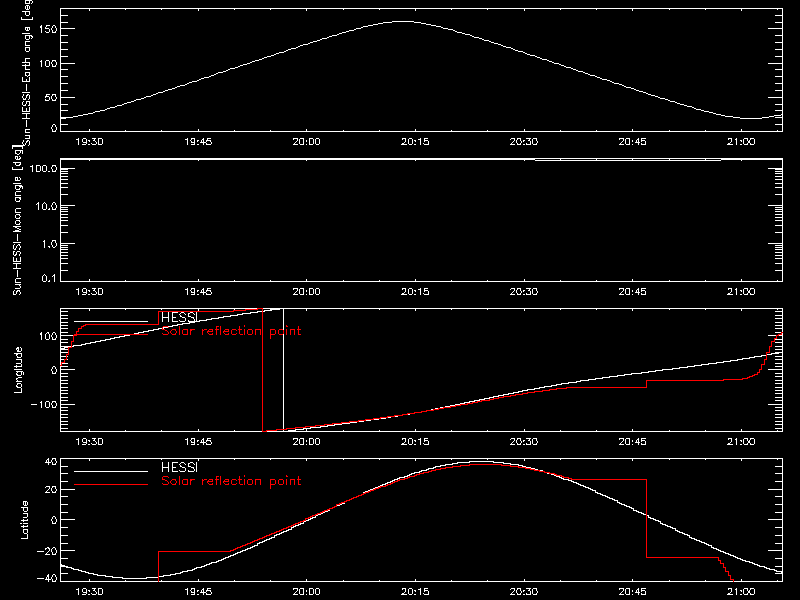Choose 20:30 time label under Longitude plot
800x600 pixels.
click(523, 441)
